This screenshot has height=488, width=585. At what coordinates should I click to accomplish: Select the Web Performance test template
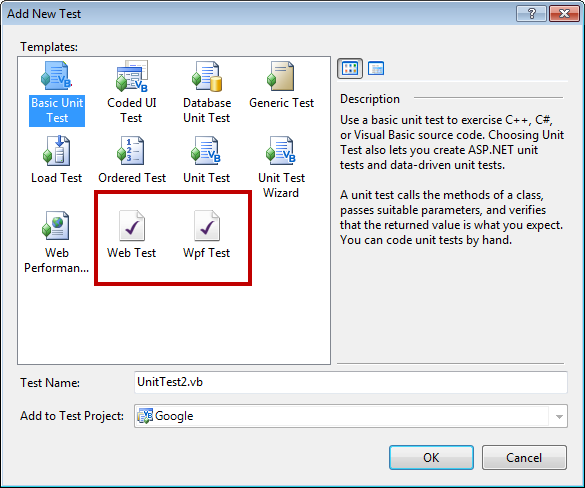[x=56, y=242]
